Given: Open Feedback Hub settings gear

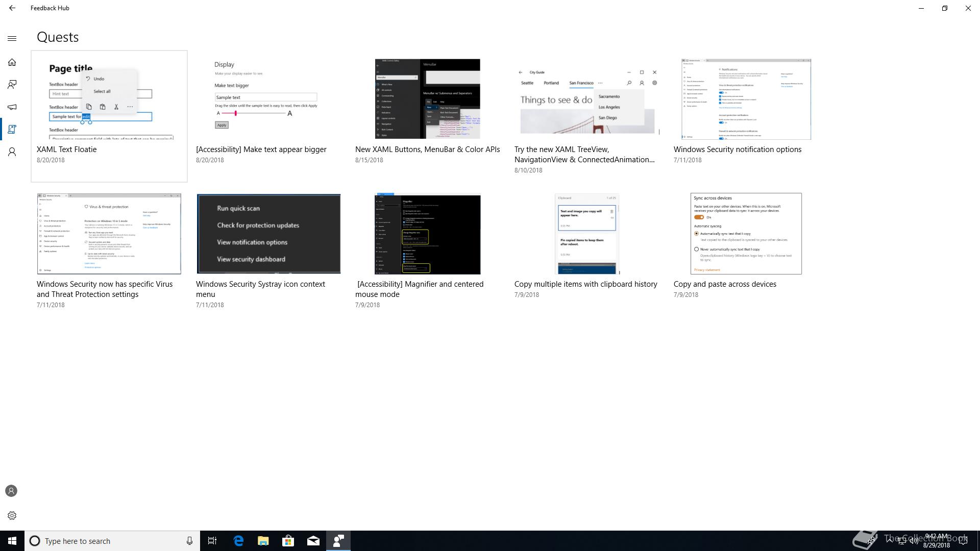Looking at the screenshot, I should tap(12, 515).
